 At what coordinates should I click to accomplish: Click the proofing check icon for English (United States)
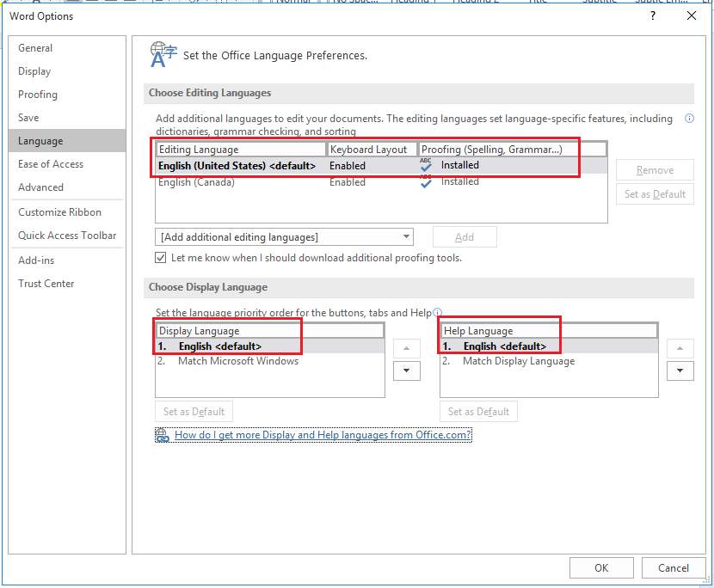pyautogui.click(x=426, y=165)
